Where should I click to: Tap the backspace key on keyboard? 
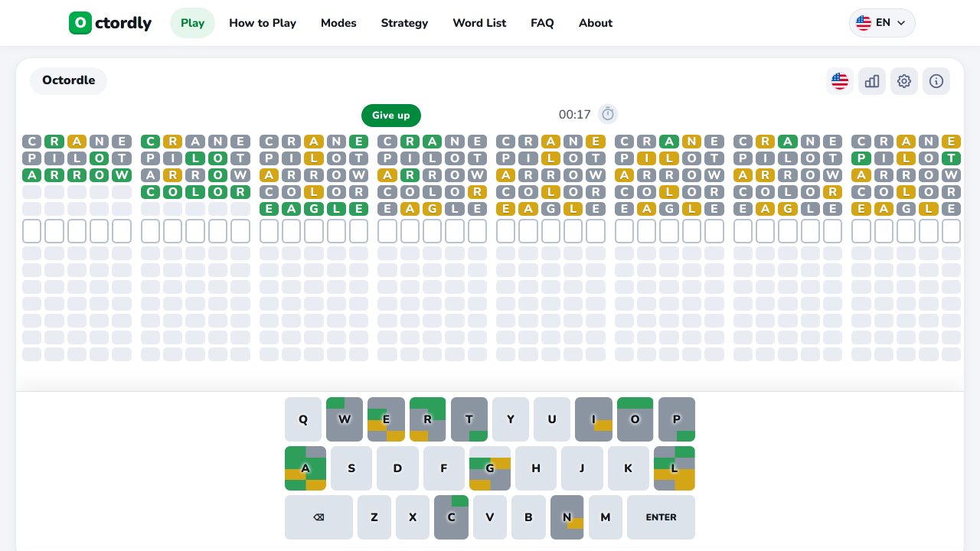point(318,517)
